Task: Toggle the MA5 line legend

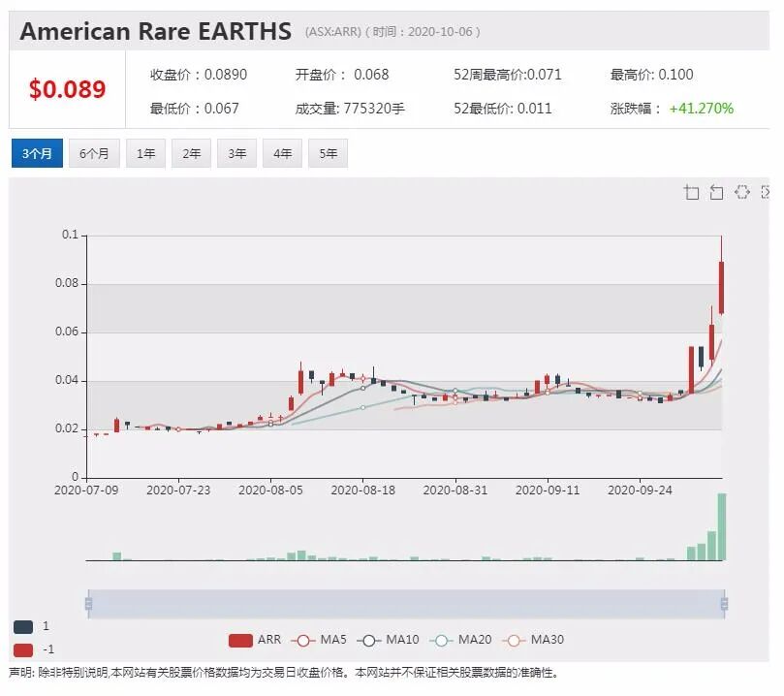Action: (x=319, y=640)
